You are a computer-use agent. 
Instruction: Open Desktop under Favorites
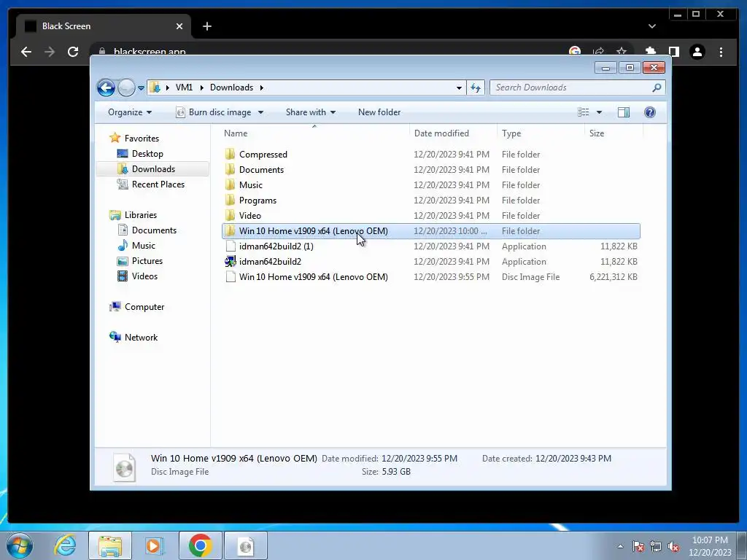tap(147, 154)
